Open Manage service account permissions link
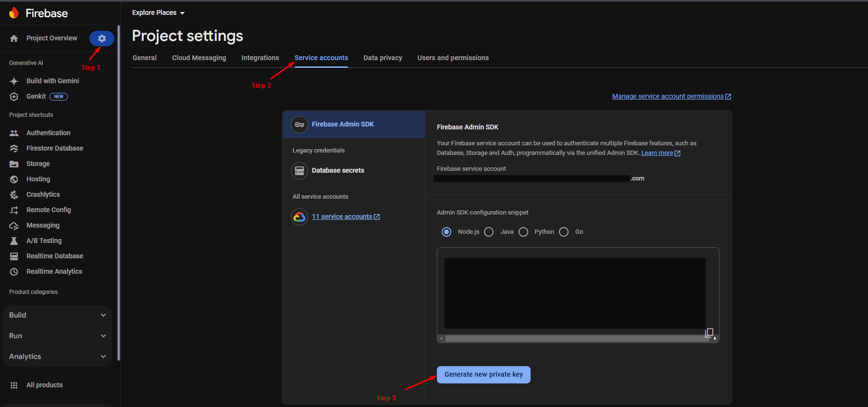This screenshot has width=868, height=407. tap(668, 97)
